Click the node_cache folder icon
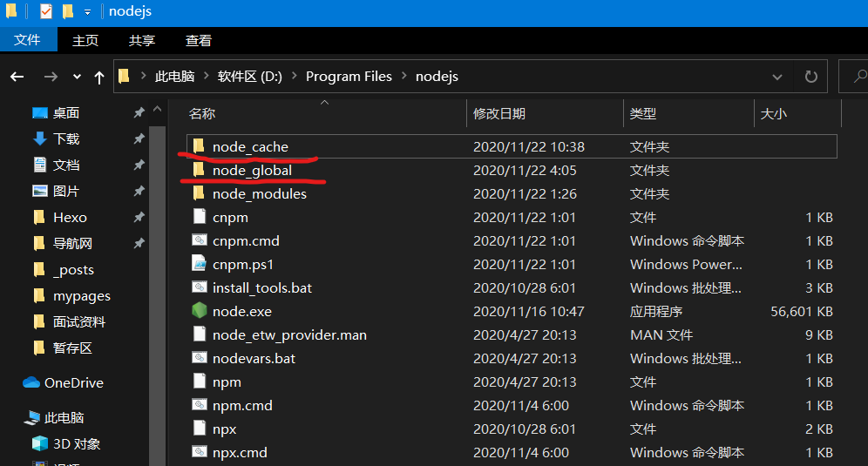The width and height of the screenshot is (868, 466). 199,146
